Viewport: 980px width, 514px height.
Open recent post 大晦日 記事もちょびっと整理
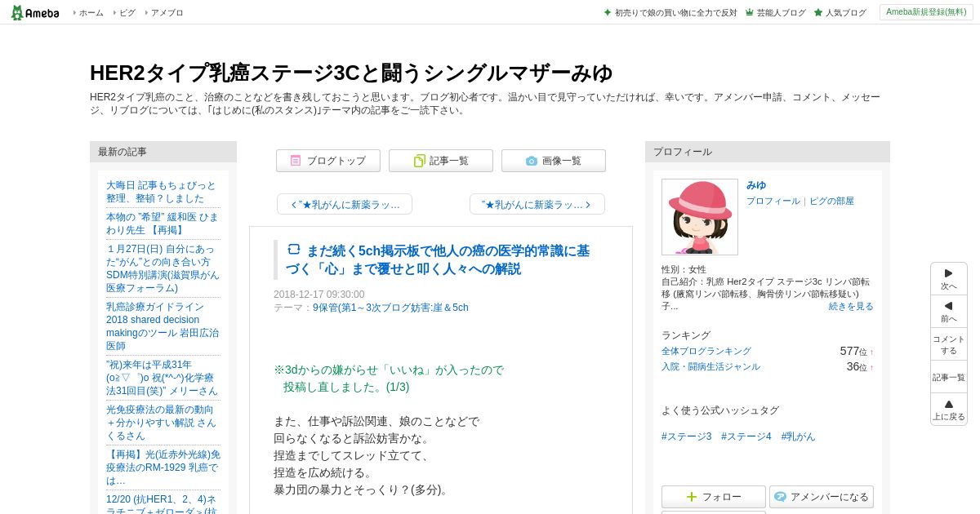(x=163, y=192)
